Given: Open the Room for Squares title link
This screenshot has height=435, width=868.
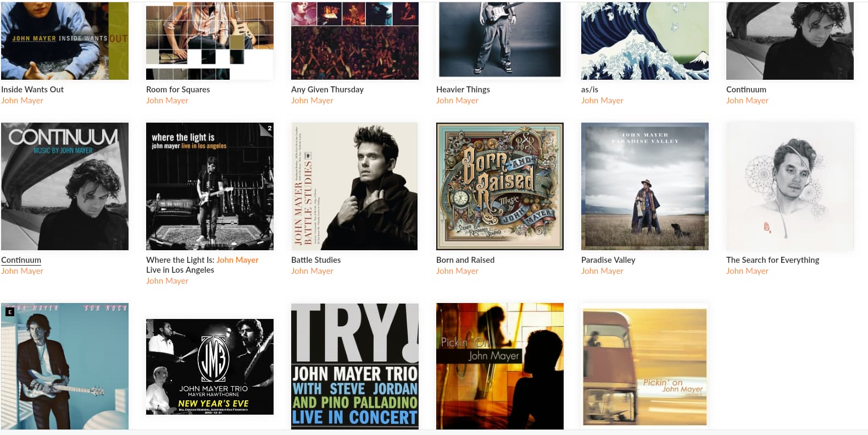Looking at the screenshot, I should coord(178,90).
